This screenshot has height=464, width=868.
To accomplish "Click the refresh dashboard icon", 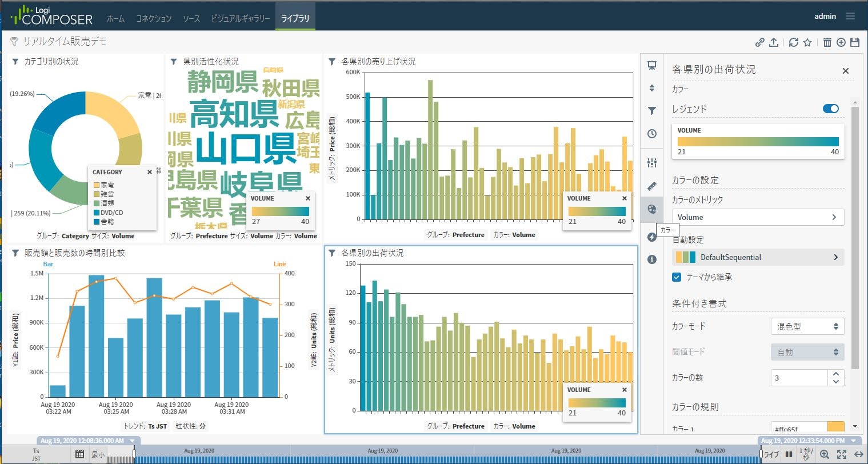I will pyautogui.click(x=793, y=42).
